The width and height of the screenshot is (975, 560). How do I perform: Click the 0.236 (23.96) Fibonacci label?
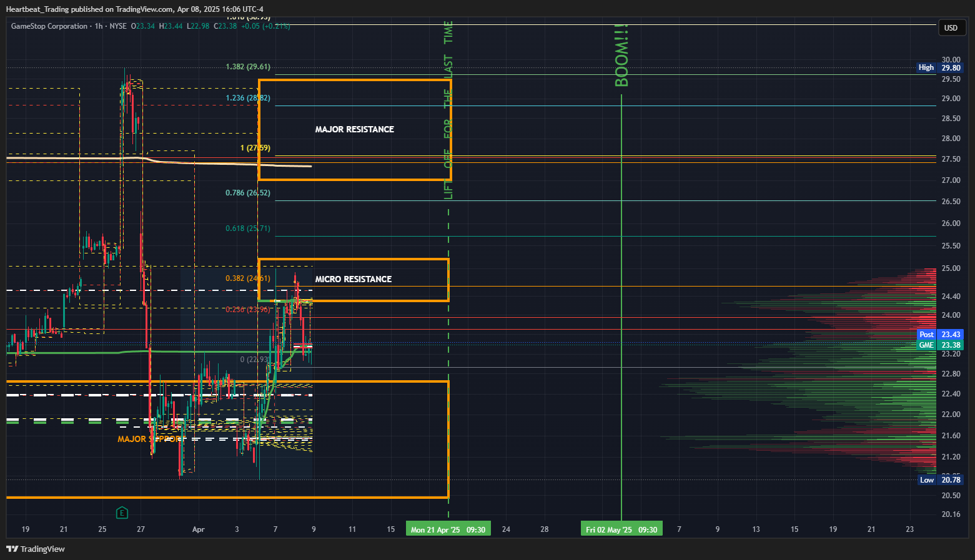tap(248, 310)
